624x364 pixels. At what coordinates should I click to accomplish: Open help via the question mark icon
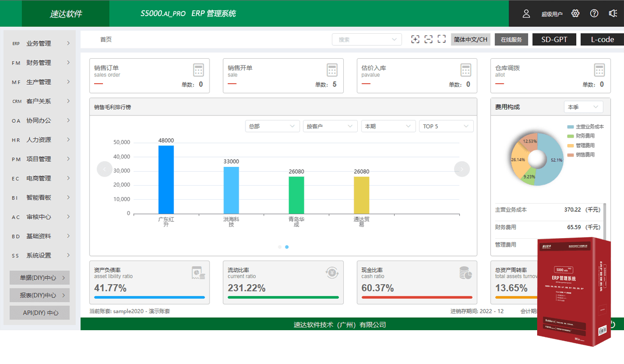(594, 14)
